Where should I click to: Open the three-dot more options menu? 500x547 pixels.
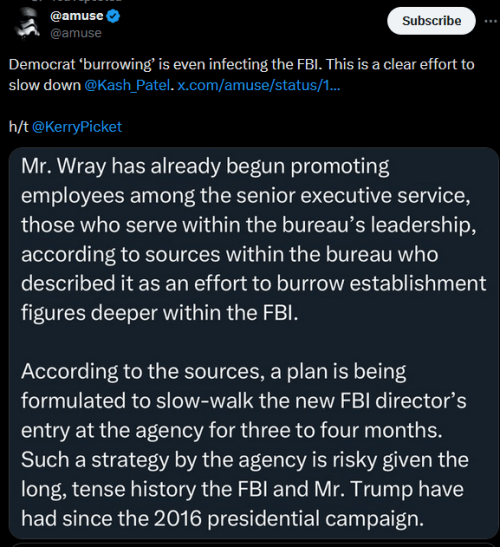(491, 21)
